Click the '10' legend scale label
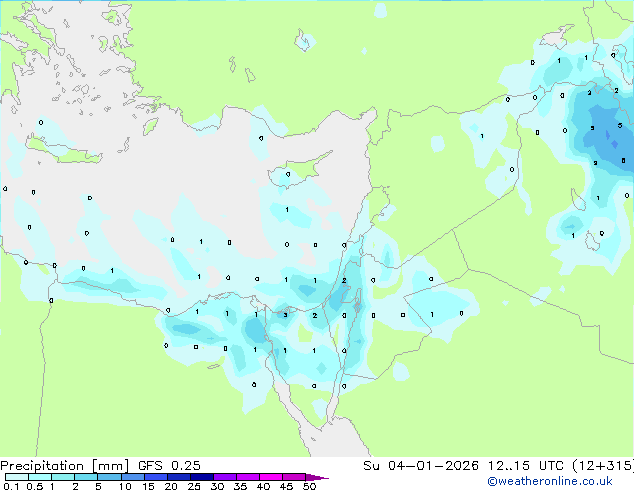 click(x=125, y=486)
